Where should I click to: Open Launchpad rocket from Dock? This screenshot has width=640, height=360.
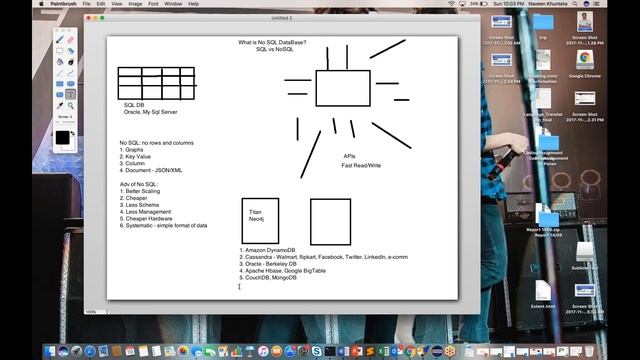tap(76, 351)
